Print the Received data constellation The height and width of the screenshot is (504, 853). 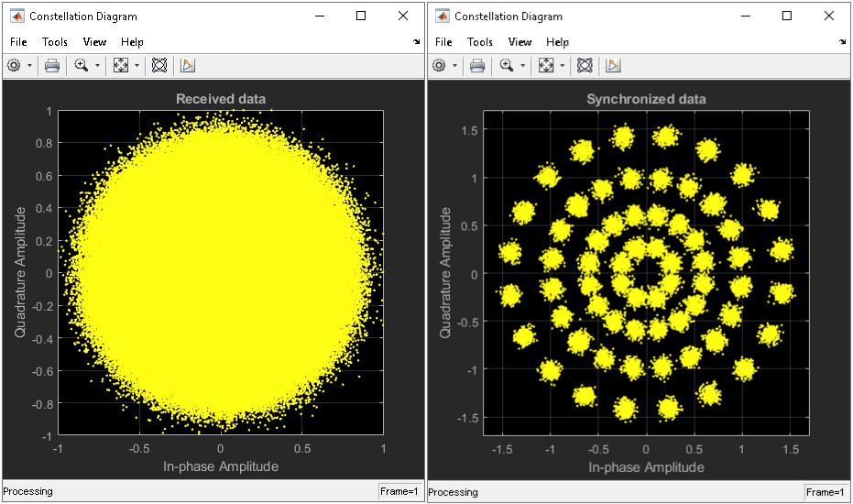pos(52,65)
